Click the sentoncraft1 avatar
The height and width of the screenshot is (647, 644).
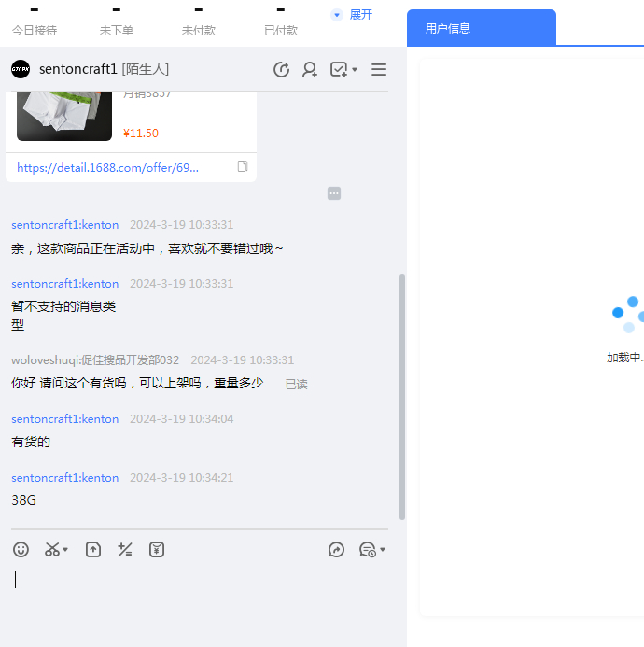coord(21,69)
